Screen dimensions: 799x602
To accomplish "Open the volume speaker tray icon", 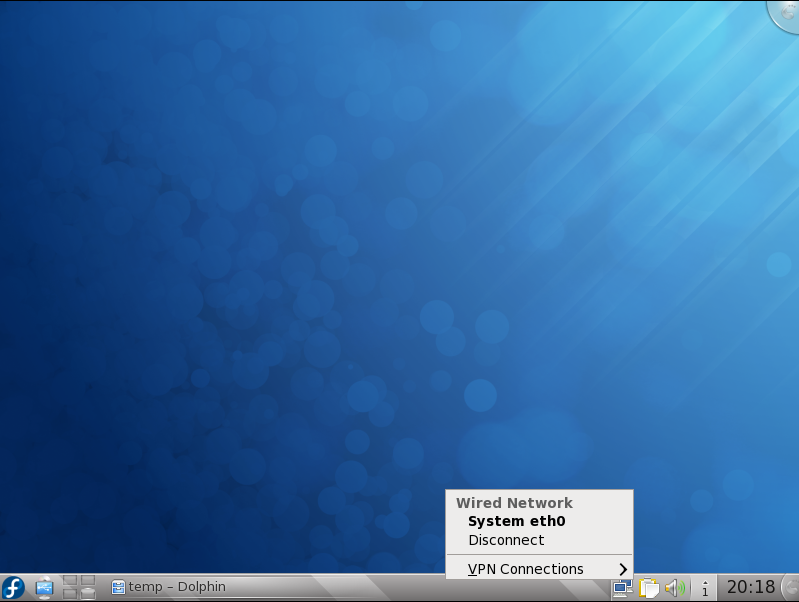I will pyautogui.click(x=675, y=588).
